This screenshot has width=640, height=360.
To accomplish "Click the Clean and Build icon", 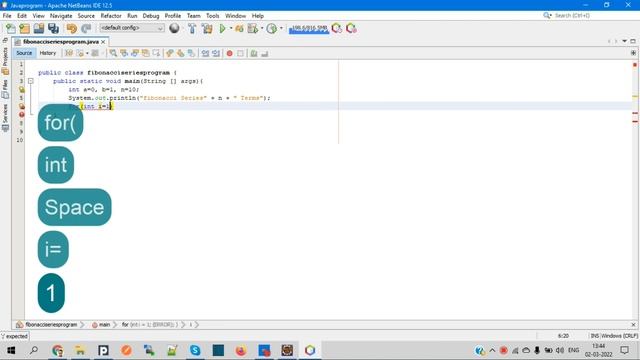I will click(x=207, y=28).
